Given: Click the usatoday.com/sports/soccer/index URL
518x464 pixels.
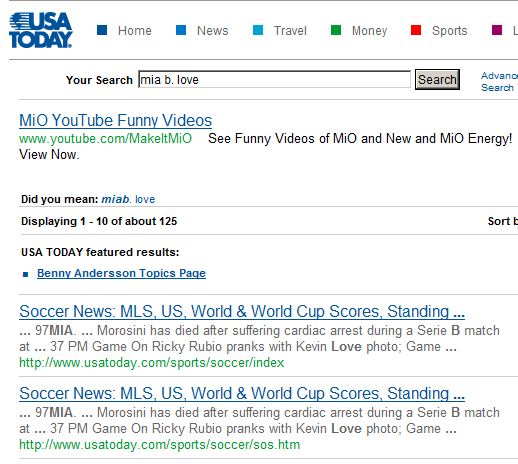Looking at the screenshot, I should [151, 363].
